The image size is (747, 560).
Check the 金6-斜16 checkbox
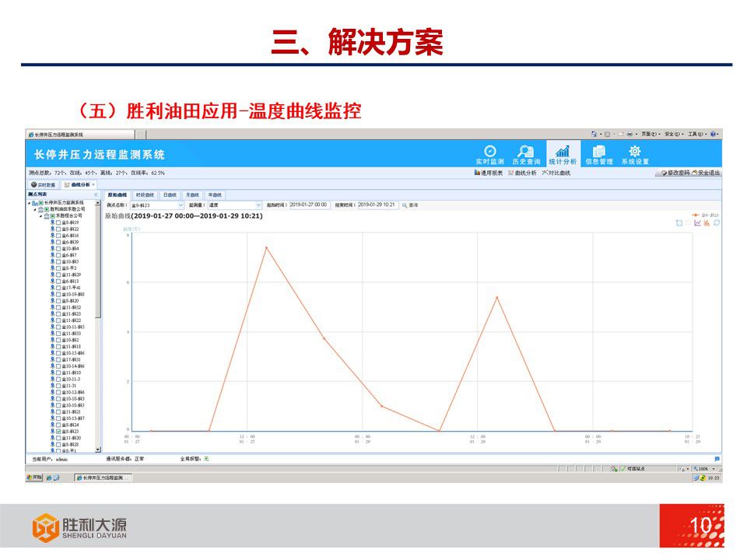(x=58, y=236)
